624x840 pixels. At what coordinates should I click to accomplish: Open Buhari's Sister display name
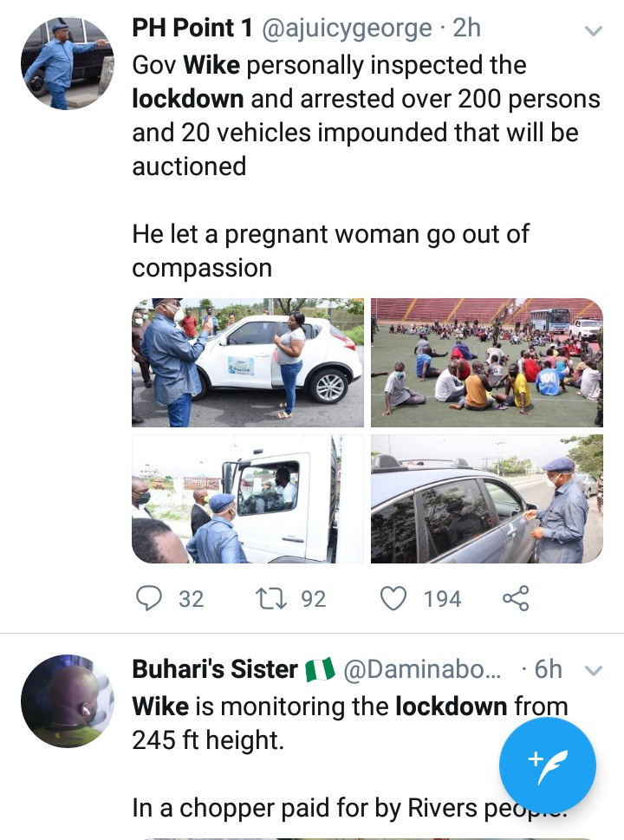tap(215, 669)
